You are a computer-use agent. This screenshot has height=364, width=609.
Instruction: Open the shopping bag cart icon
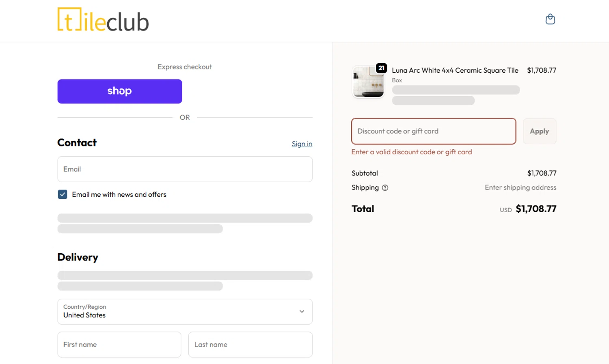550,19
